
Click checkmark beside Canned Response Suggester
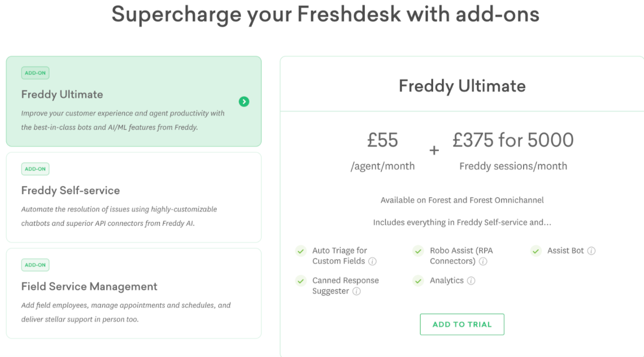coord(301,281)
